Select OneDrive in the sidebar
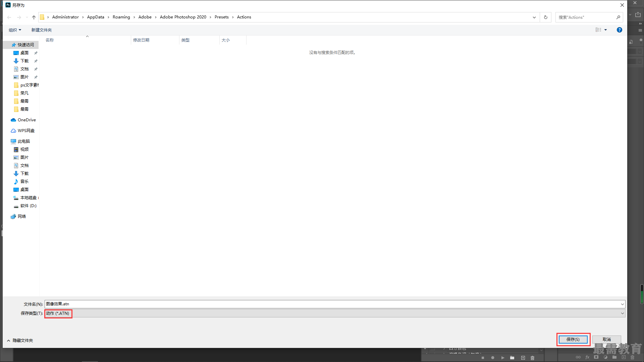Viewport: 644px width, 362px height. 23,120
